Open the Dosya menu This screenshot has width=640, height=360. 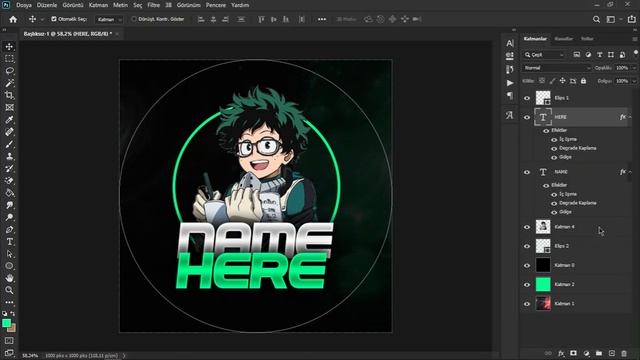pyautogui.click(x=24, y=5)
